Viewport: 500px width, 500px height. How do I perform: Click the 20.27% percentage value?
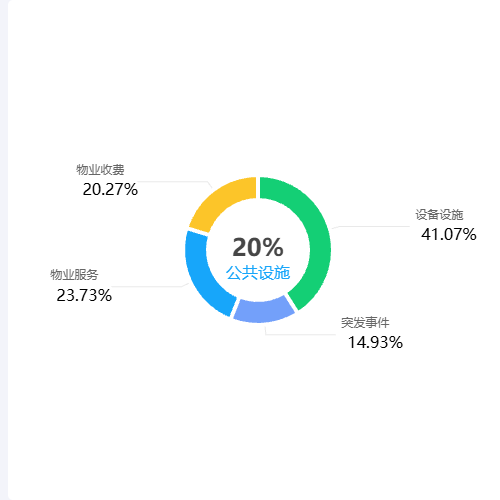(110, 189)
